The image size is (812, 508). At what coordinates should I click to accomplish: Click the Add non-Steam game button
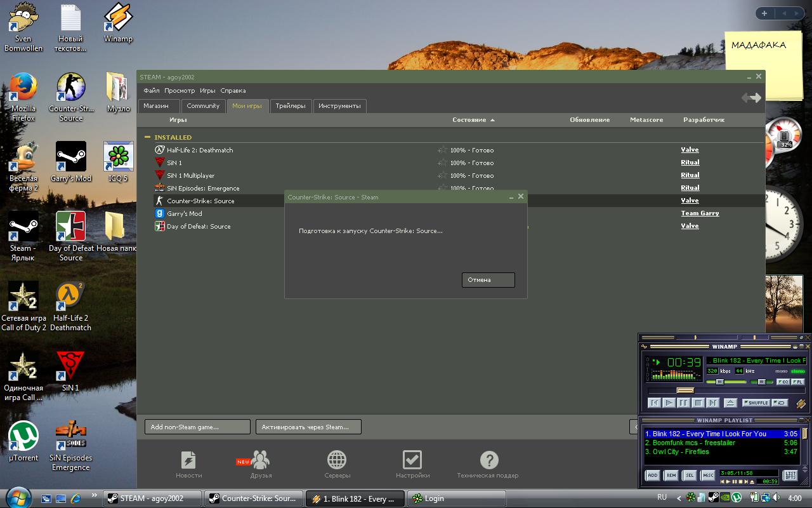tap(197, 427)
